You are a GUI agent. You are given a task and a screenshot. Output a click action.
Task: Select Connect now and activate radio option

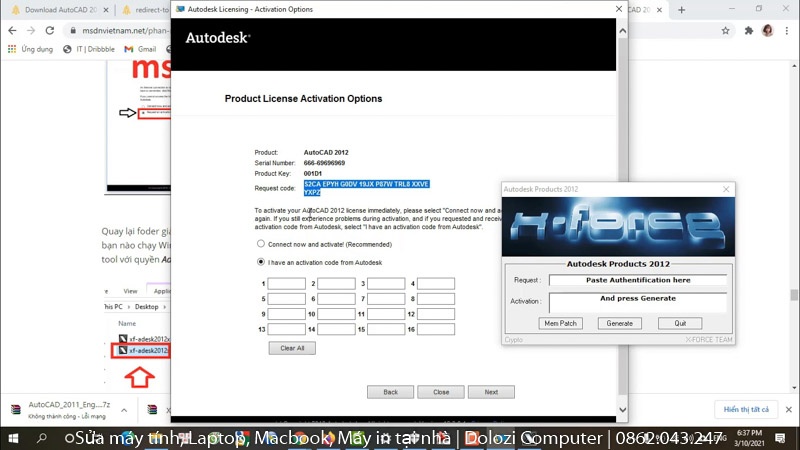[x=261, y=244]
